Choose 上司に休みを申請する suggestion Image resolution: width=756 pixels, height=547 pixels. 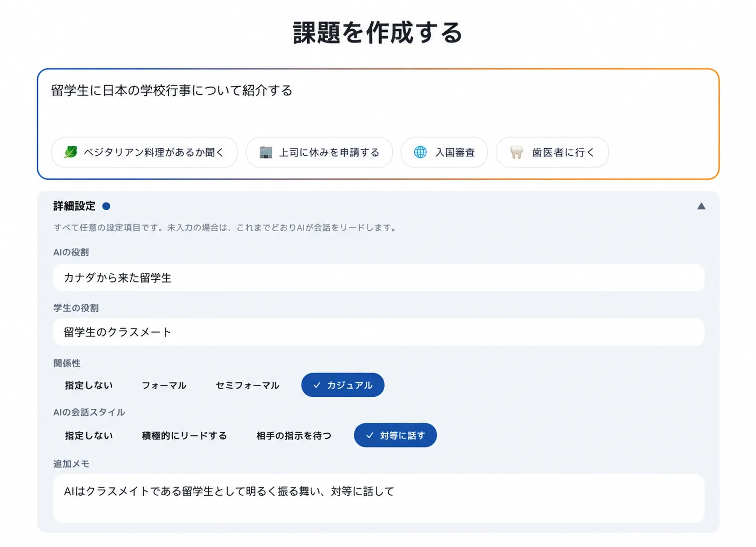[320, 152]
